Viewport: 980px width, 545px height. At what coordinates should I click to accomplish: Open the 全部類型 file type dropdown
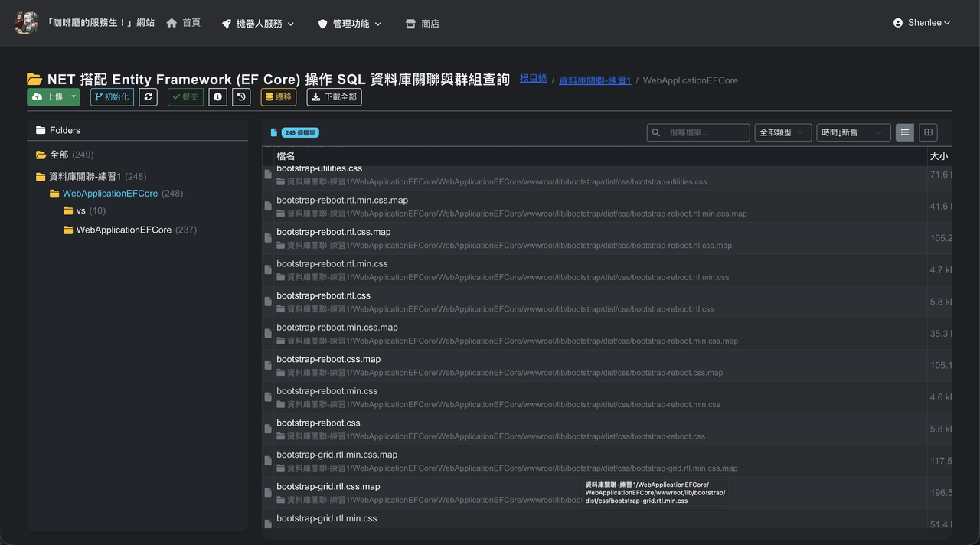[783, 132]
